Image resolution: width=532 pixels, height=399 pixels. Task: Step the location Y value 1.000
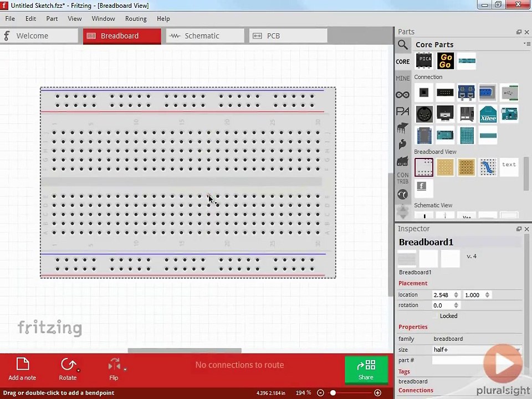[487, 295]
